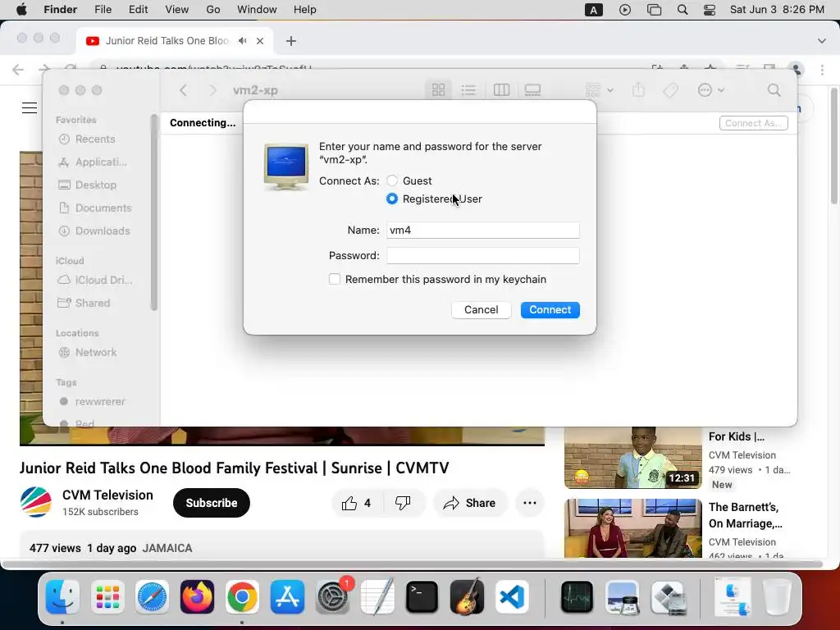Switch Finder to column view

tap(501, 90)
